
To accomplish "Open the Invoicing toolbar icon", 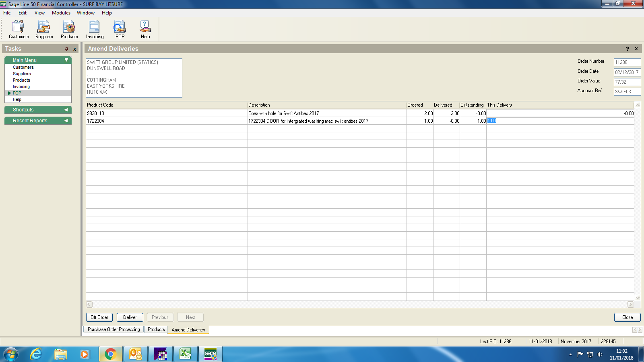I will 95,29.
